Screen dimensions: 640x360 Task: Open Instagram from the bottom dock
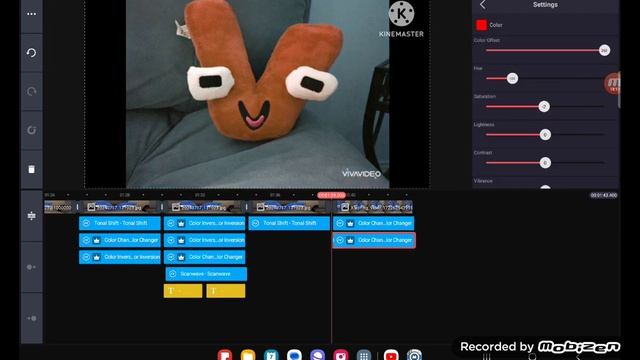(x=341, y=355)
